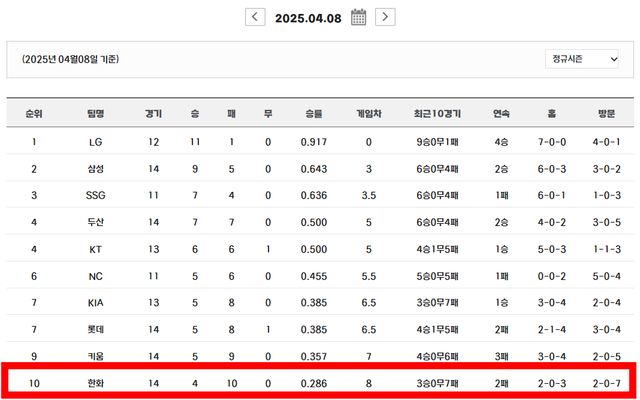The height and width of the screenshot is (400, 640).
Task: Go to the previous date with left arrow
Action: click(x=256, y=16)
